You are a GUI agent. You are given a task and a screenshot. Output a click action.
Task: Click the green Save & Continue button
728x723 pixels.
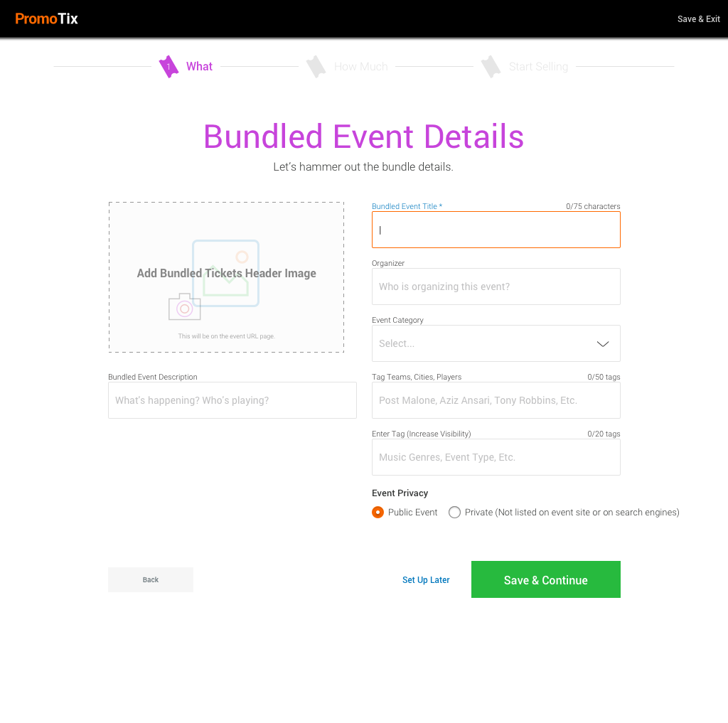pyautogui.click(x=545, y=579)
